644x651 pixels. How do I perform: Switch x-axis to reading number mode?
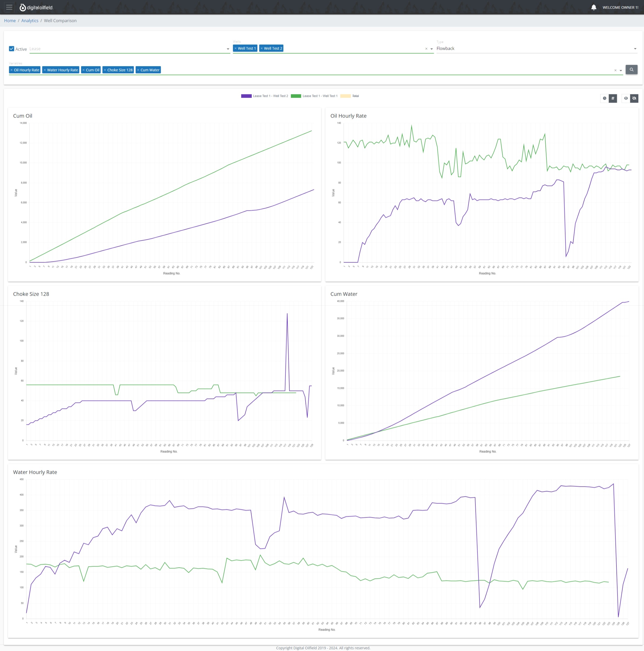pyautogui.click(x=613, y=98)
